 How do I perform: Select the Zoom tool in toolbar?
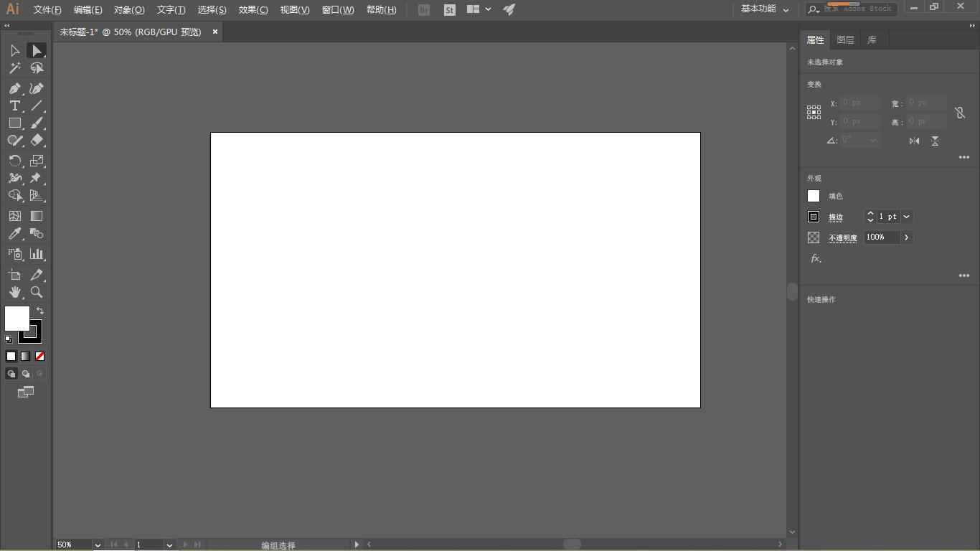[x=37, y=293]
